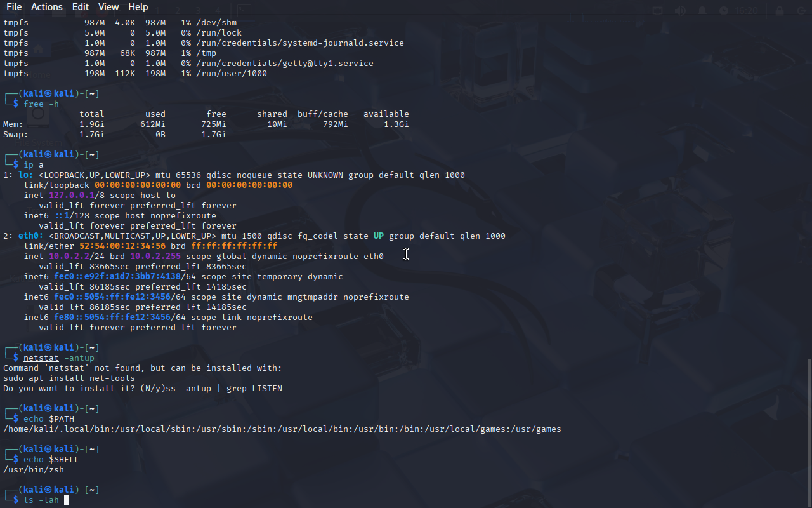Click 'Command 'netstat' not found' message
Image resolution: width=812 pixels, height=508 pixels.
(143, 368)
